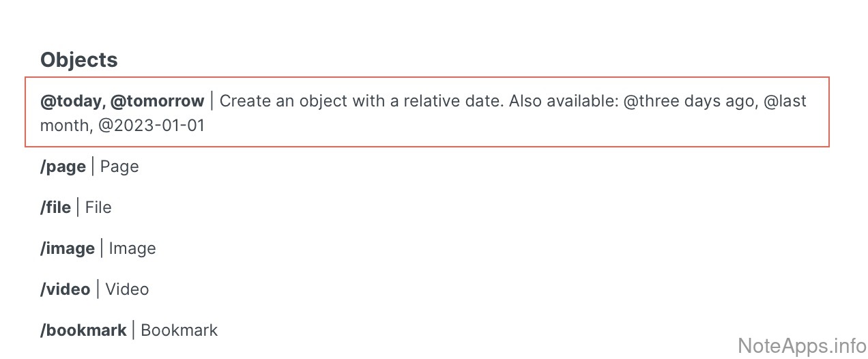Viewport: 868px width, 359px height.
Task: Click the separator bar after /bookmark
Action: tap(133, 330)
